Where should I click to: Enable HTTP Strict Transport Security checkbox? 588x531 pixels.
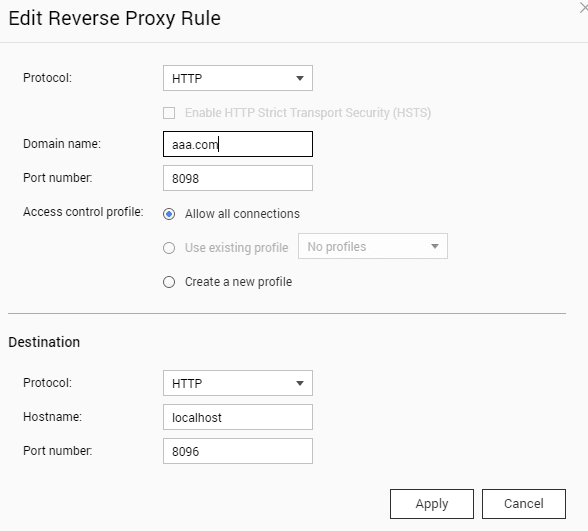[169, 113]
